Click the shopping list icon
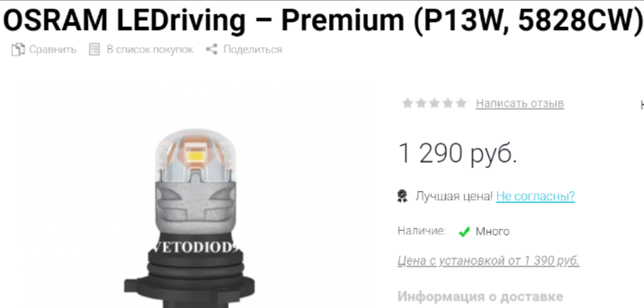The width and height of the screenshot is (644, 308). tap(94, 50)
